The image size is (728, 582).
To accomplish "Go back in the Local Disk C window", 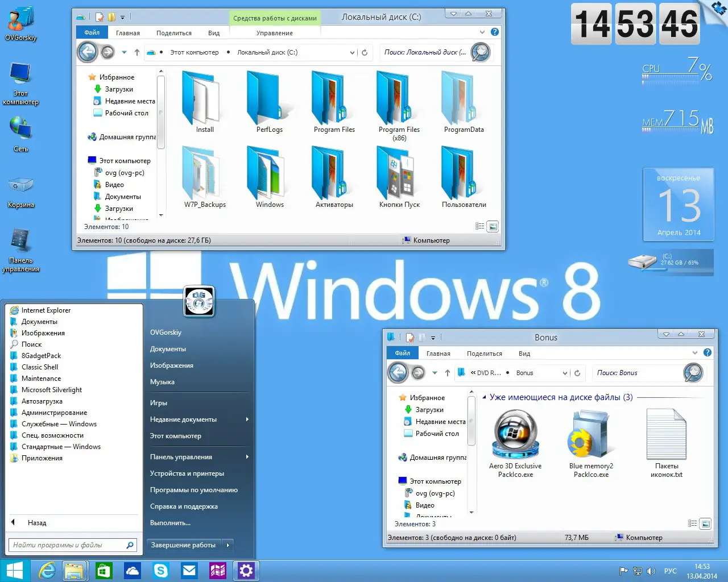I will (88, 52).
